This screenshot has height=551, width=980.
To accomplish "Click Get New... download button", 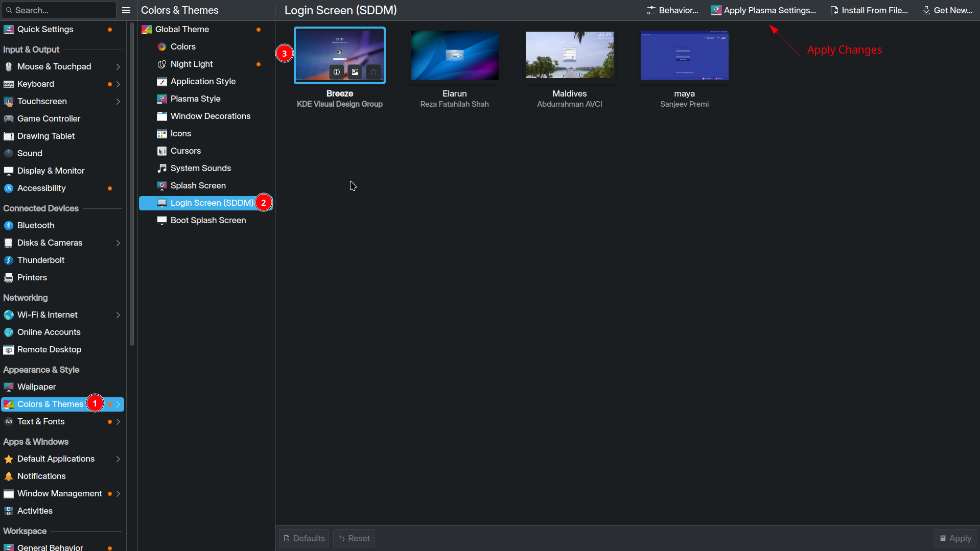I will (948, 10).
